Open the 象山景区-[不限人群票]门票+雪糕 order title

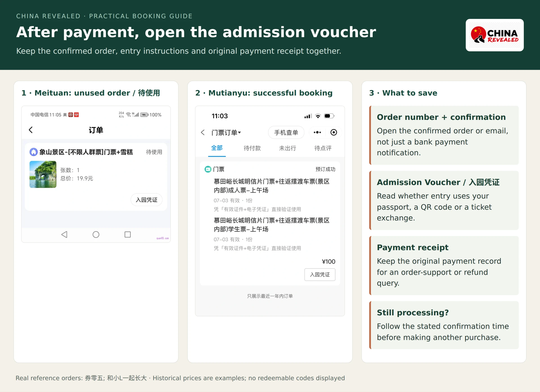[86, 152]
